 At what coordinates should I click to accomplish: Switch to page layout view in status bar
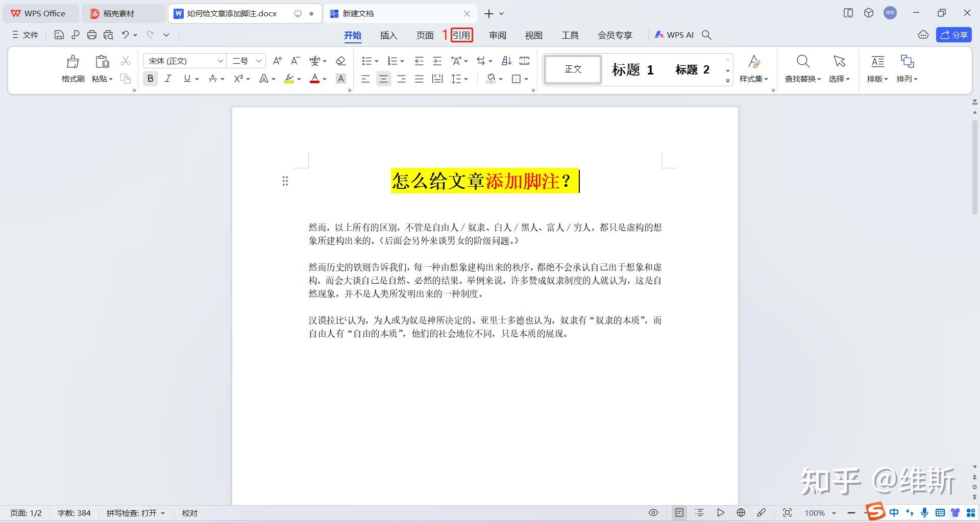tap(679, 513)
